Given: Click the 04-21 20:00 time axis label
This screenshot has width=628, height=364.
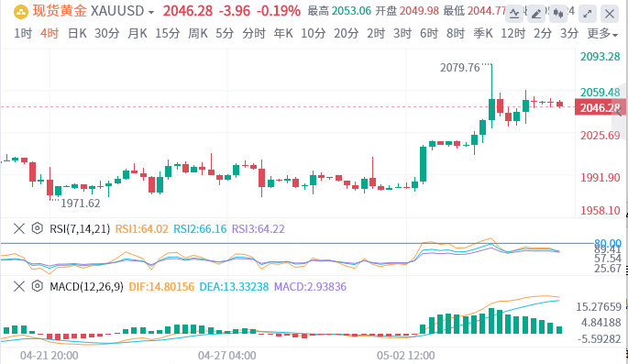Looking at the screenshot, I should pyautogui.click(x=49, y=356).
